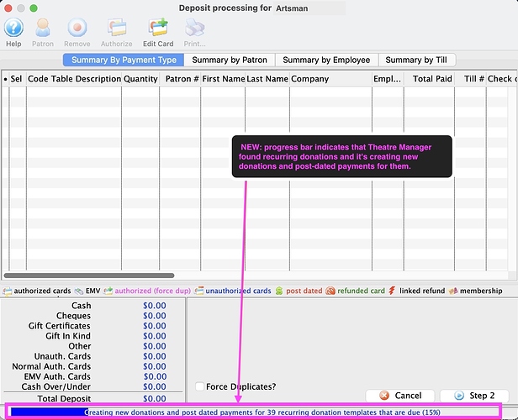Click the Cash amount $0.00
The height and width of the screenshot is (420, 518).
point(155,306)
